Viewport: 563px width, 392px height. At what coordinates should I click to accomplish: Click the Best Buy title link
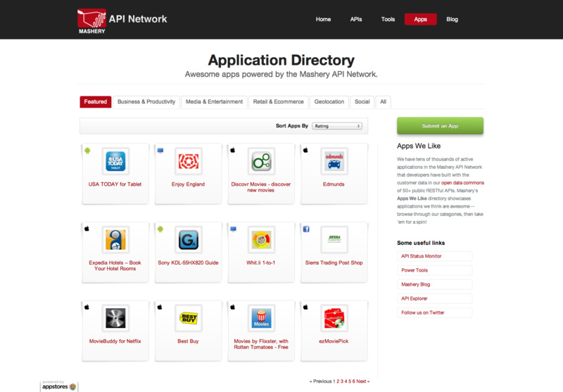click(x=188, y=341)
